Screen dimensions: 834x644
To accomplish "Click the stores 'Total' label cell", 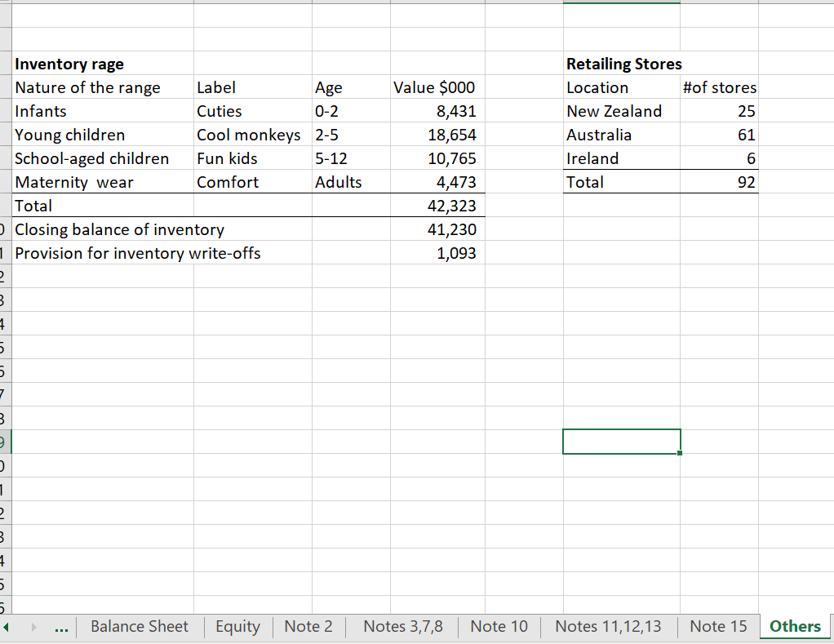I will coord(621,182).
